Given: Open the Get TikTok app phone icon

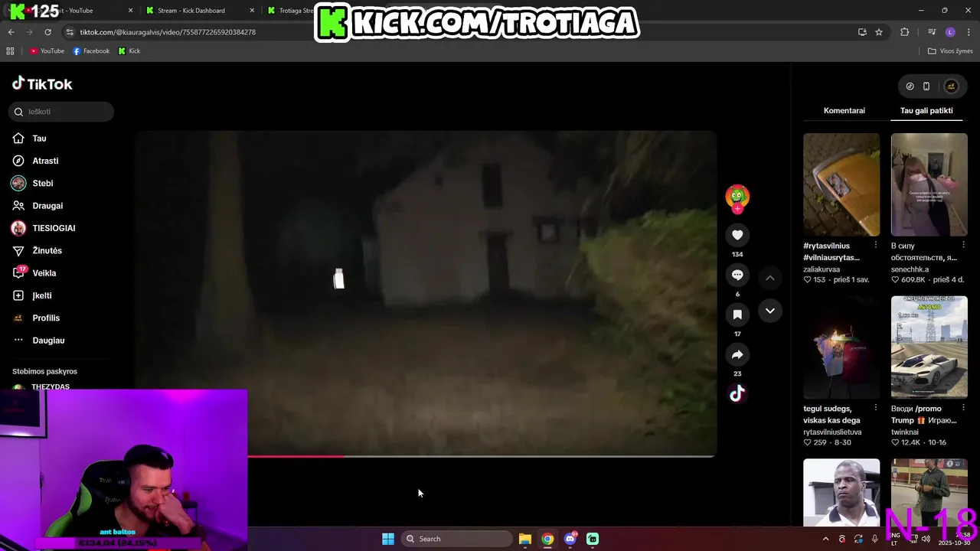Looking at the screenshot, I should [x=926, y=86].
